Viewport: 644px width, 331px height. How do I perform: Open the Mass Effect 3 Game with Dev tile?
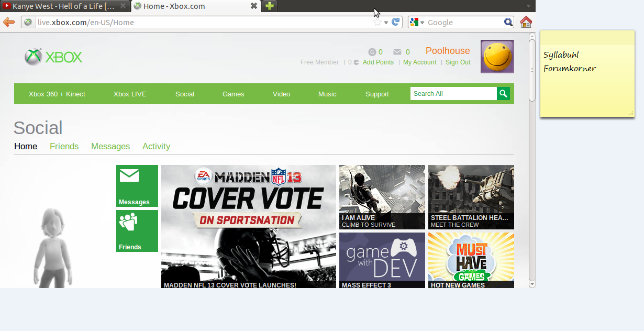pos(382,260)
